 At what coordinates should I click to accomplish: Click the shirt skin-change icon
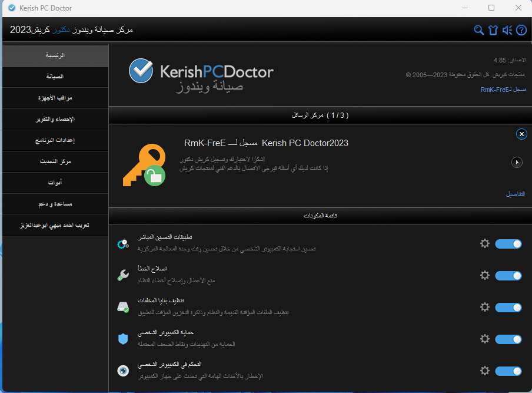coord(493,30)
